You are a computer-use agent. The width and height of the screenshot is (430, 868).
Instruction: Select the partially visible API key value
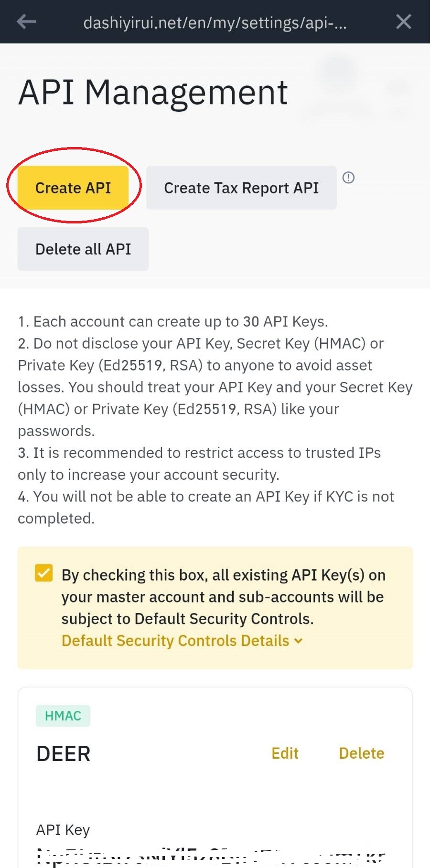point(210,858)
